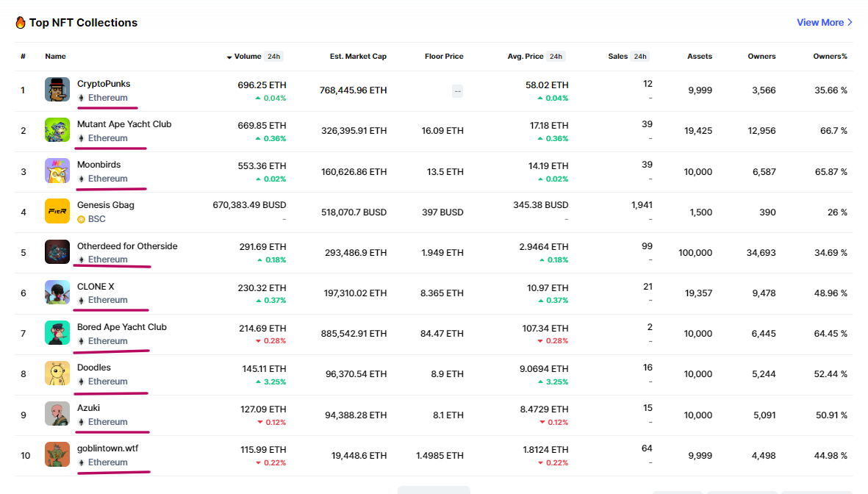Sort by Floor Price column header
Image resolution: width=868 pixels, height=494 pixels.
point(444,57)
